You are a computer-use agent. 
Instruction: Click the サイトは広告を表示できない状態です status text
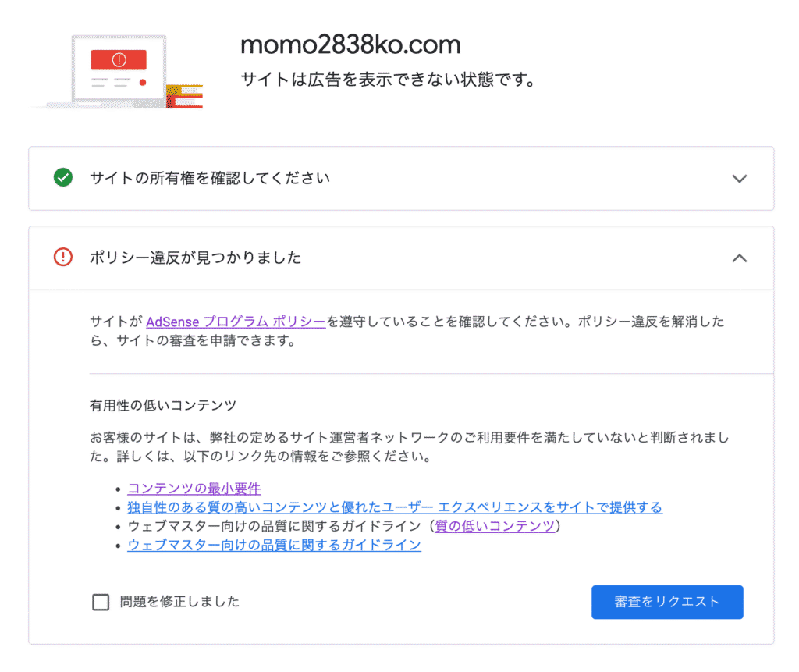(387, 80)
